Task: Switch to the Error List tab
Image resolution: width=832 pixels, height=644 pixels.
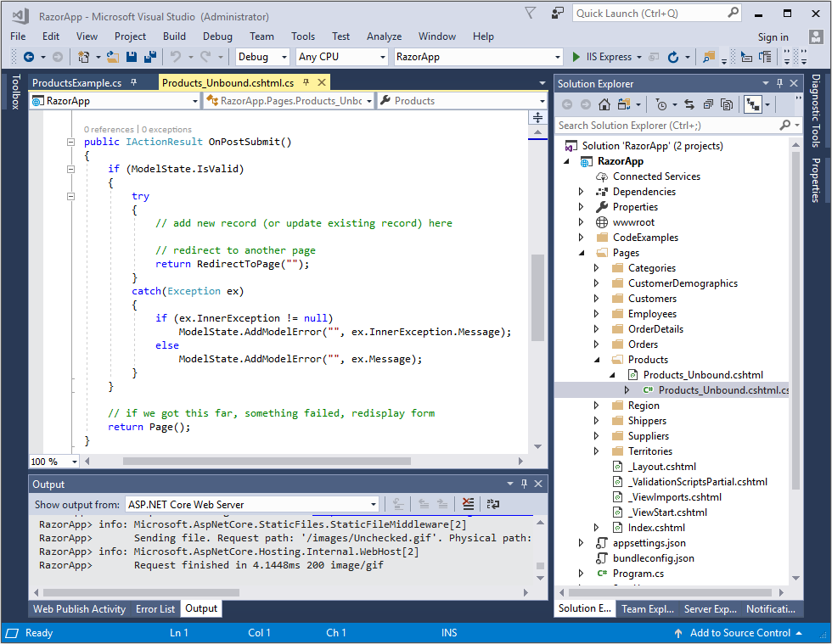Action: (x=155, y=609)
